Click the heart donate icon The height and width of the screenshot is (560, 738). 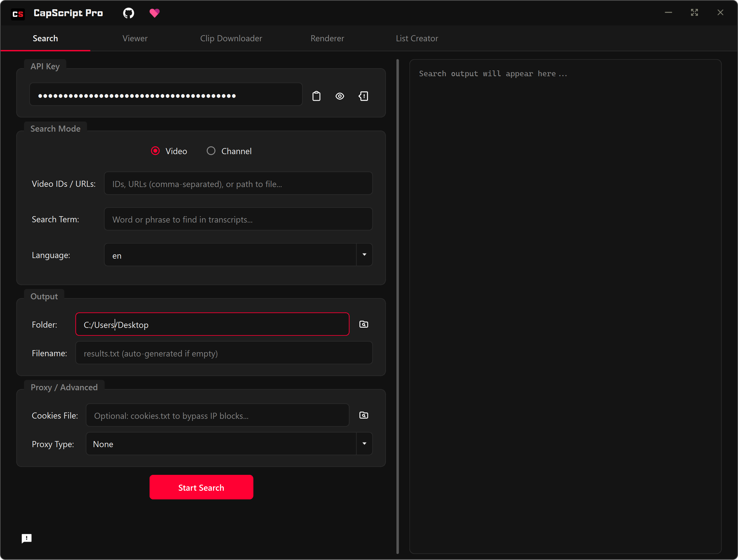click(154, 13)
